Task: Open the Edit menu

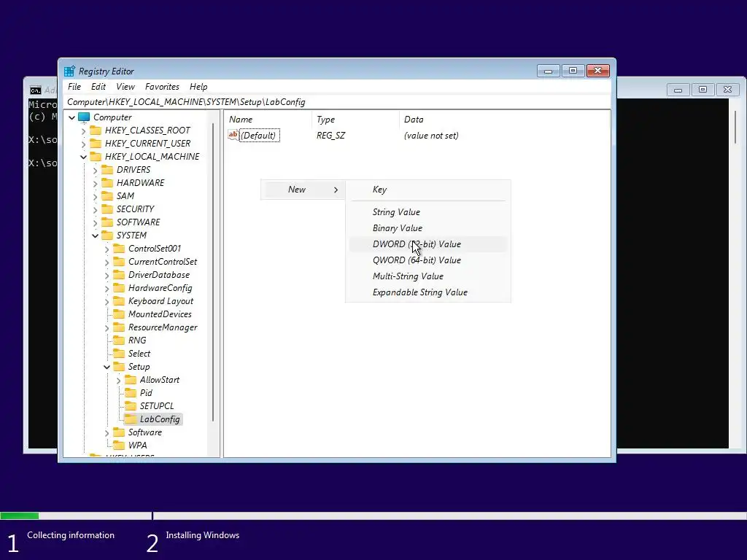Action: click(98, 87)
